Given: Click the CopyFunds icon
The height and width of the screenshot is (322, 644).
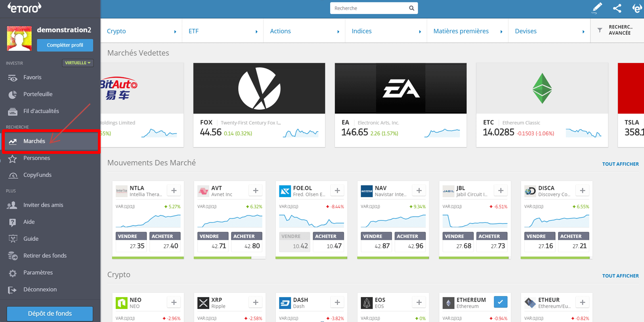Looking at the screenshot, I should tap(13, 175).
